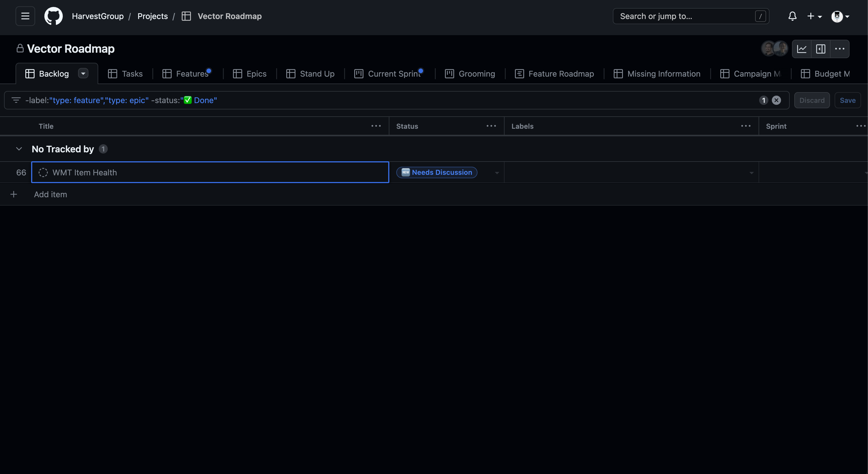
Task: Open the HarvestGroup organization link
Action: 98,16
